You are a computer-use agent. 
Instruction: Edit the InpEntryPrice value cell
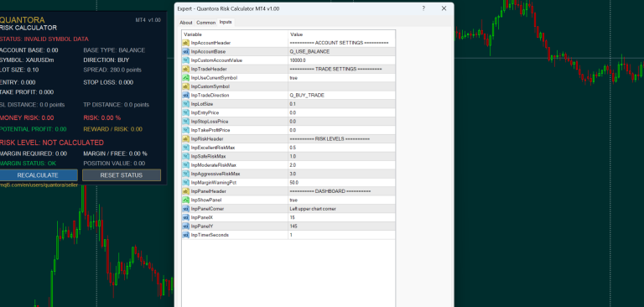pyautogui.click(x=342, y=112)
